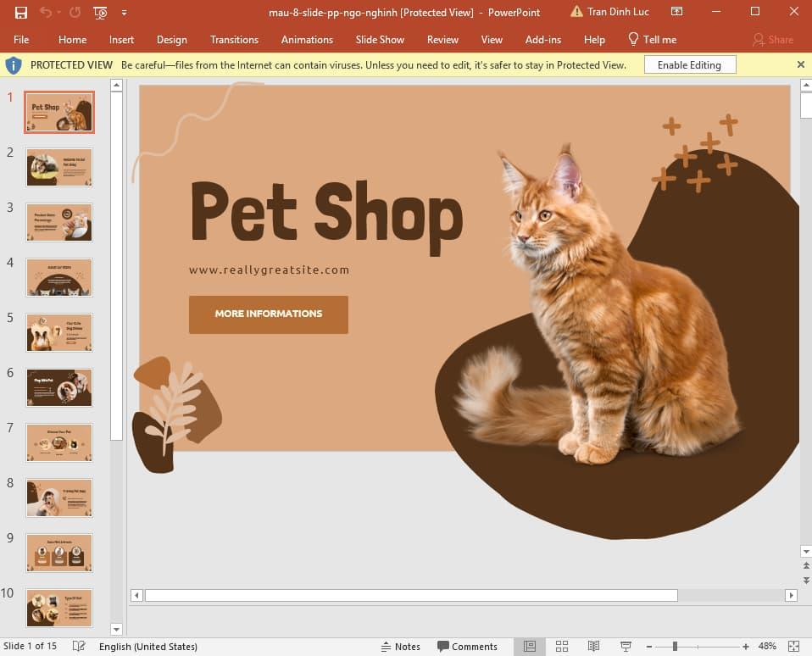Image resolution: width=812 pixels, height=656 pixels.
Task: Switch to Reading View
Action: click(593, 646)
